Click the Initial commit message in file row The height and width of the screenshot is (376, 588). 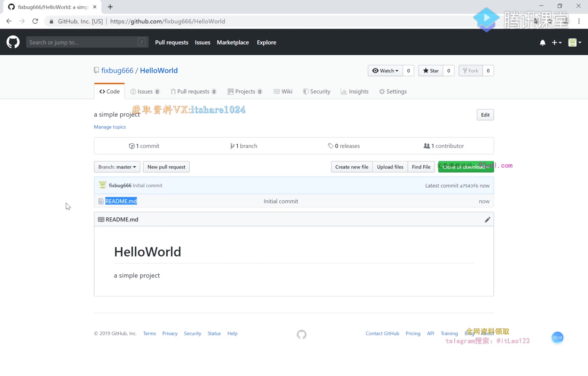click(281, 201)
